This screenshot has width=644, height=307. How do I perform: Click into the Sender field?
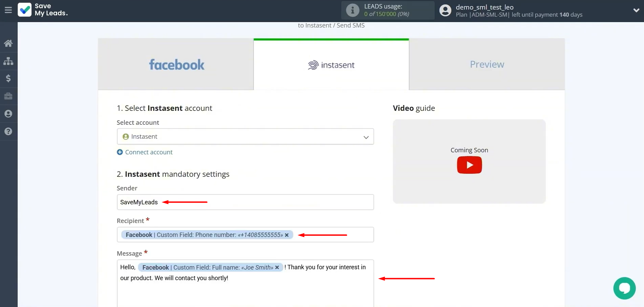(245, 202)
